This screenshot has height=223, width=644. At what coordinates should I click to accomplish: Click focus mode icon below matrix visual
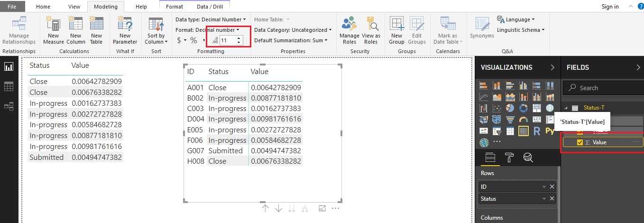tap(322, 208)
